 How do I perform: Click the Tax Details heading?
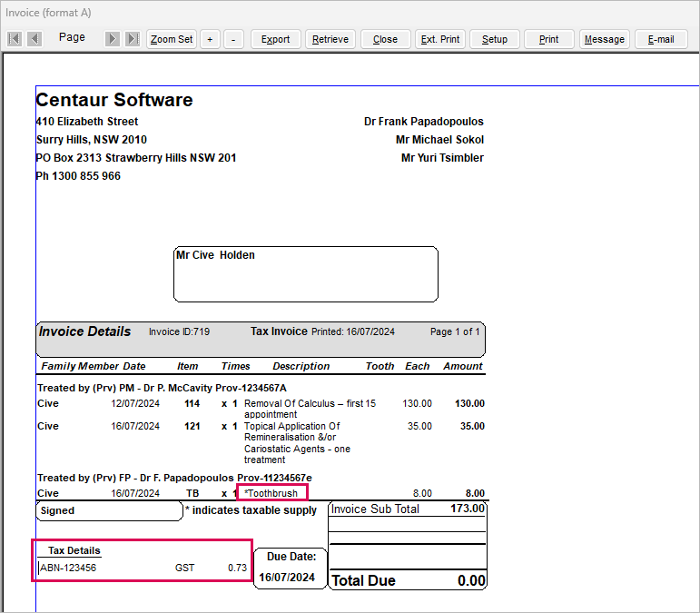[x=74, y=550]
